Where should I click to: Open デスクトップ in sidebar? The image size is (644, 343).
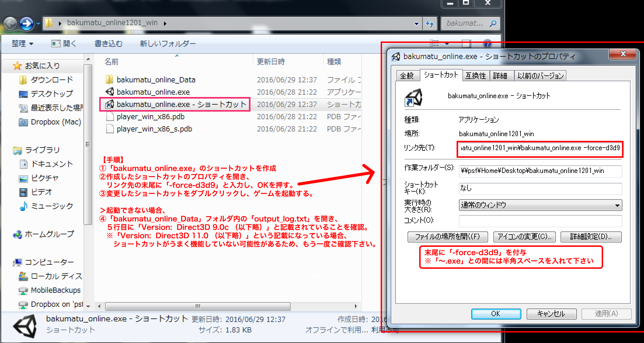click(52, 94)
